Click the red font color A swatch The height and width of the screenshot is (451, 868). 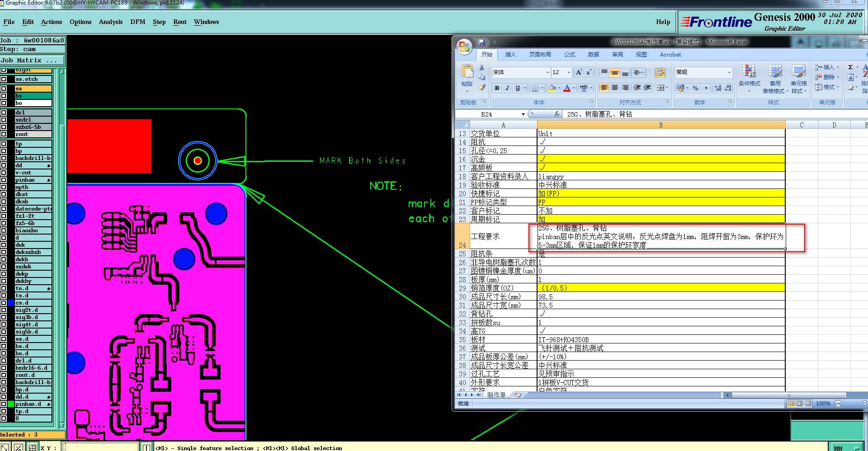coord(567,88)
